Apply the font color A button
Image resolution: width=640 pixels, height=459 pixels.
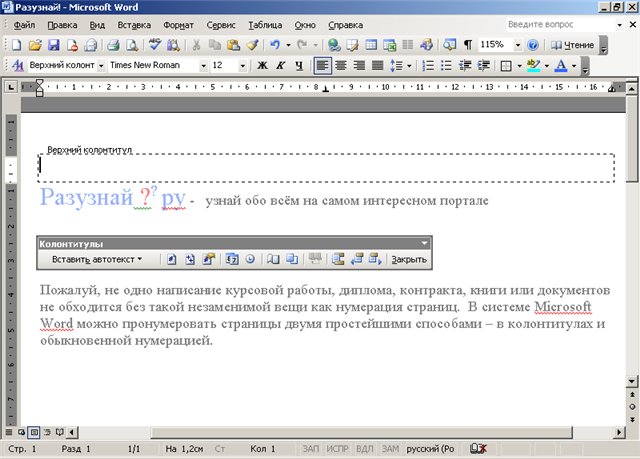pyautogui.click(x=561, y=65)
